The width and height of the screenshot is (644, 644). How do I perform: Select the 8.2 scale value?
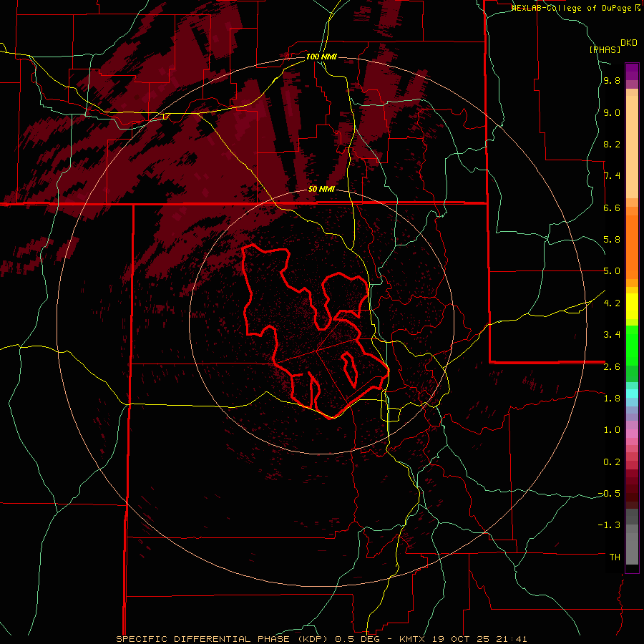tap(612, 144)
